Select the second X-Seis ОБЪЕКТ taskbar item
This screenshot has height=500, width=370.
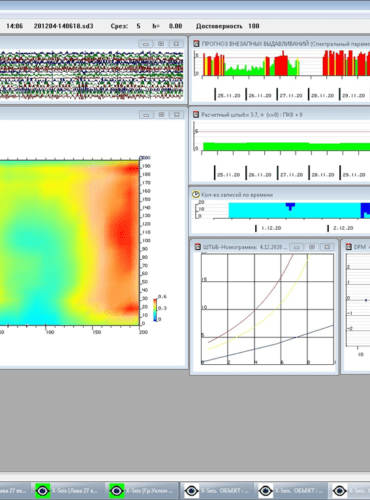click(291, 491)
